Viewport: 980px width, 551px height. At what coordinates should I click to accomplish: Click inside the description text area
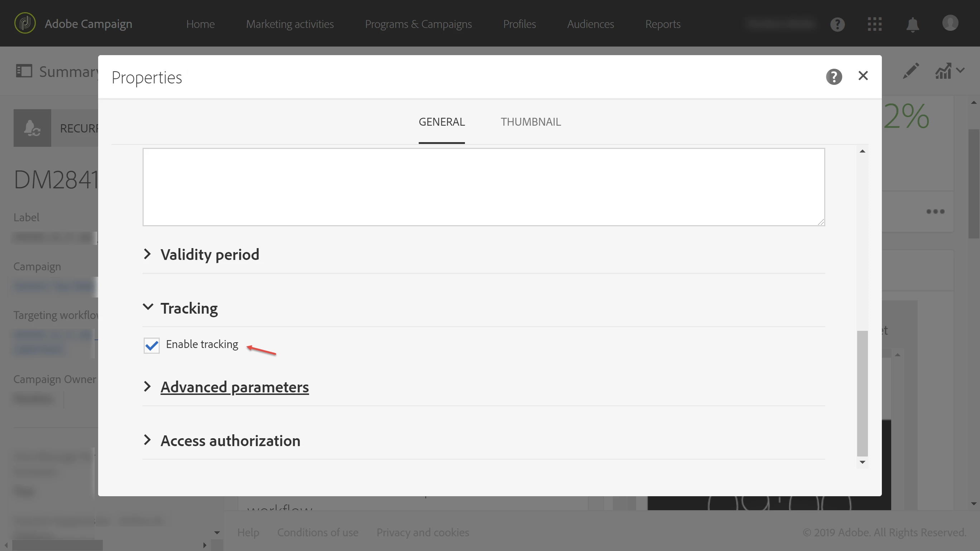click(x=483, y=187)
